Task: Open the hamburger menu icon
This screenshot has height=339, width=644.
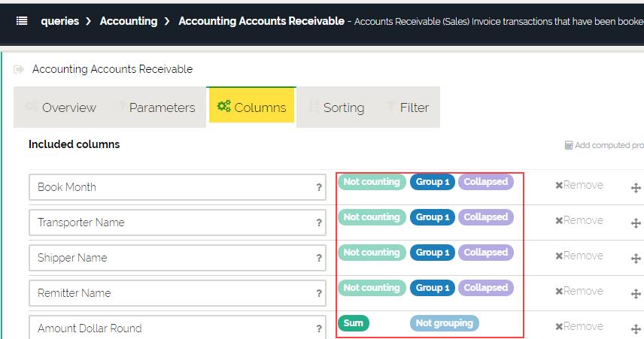Action: coord(22,21)
